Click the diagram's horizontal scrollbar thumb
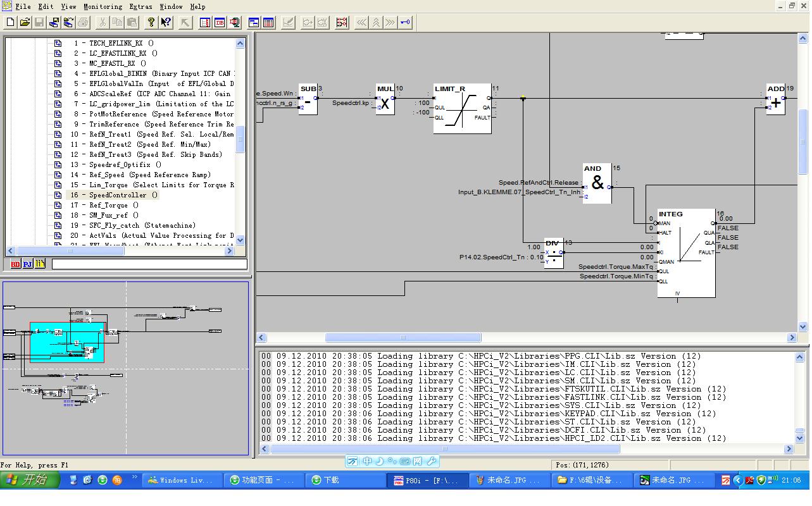812x506 pixels. 403,338
